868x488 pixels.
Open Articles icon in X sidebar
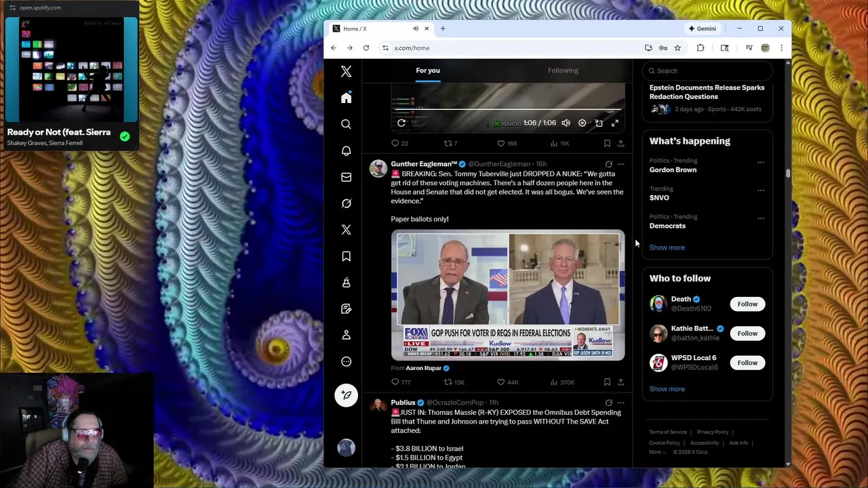click(x=346, y=309)
